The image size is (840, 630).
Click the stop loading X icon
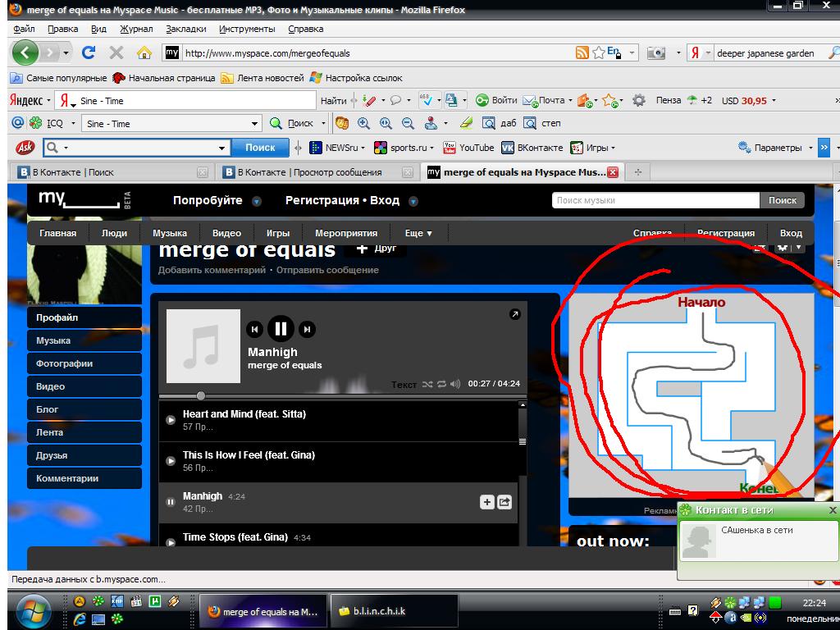pos(116,52)
